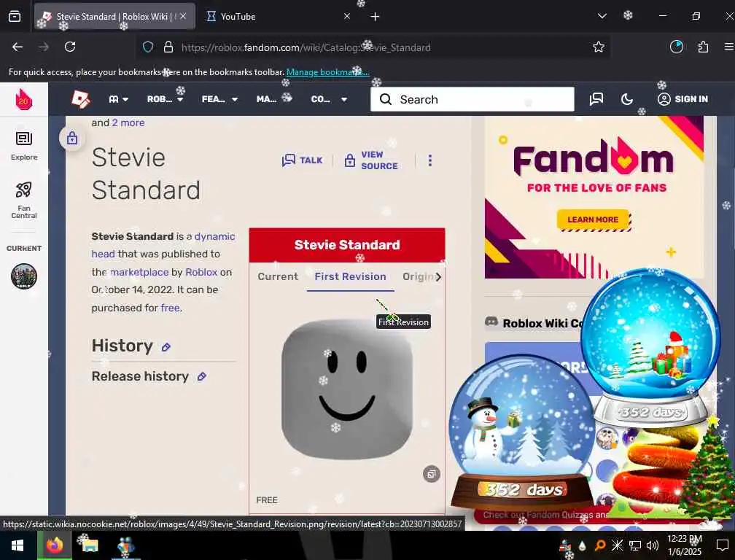Screen dimensions: 735x560
Task: Expand the FEA... navigation dropdown
Action: (220, 99)
